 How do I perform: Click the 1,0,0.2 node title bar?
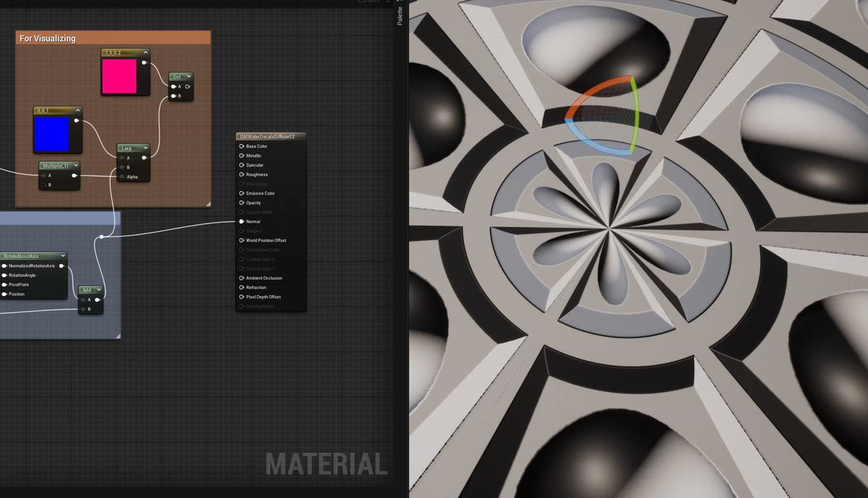click(125, 53)
